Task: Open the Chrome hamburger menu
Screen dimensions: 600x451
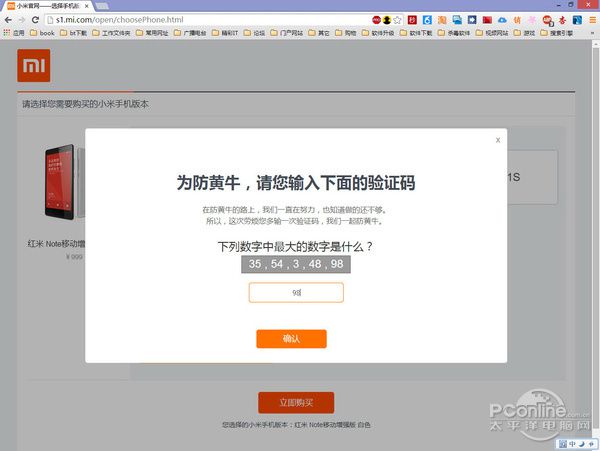Action: pos(591,19)
